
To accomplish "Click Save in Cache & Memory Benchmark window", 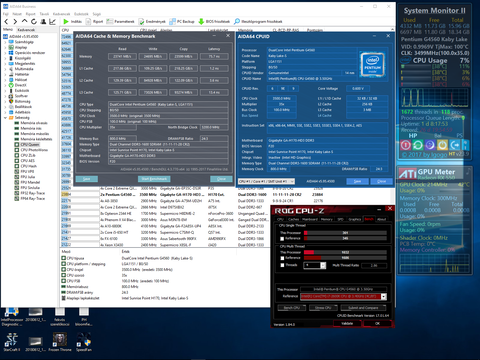I will point(86,179).
